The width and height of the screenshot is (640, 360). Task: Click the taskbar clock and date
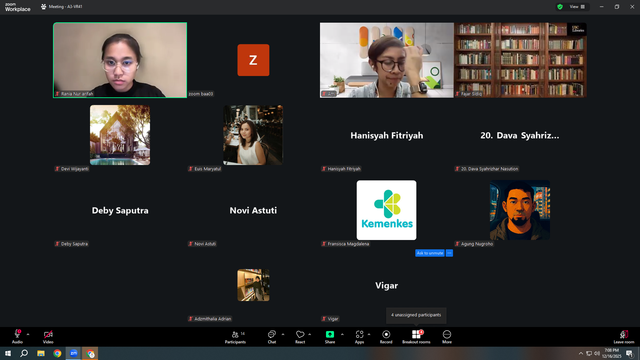pos(611,353)
